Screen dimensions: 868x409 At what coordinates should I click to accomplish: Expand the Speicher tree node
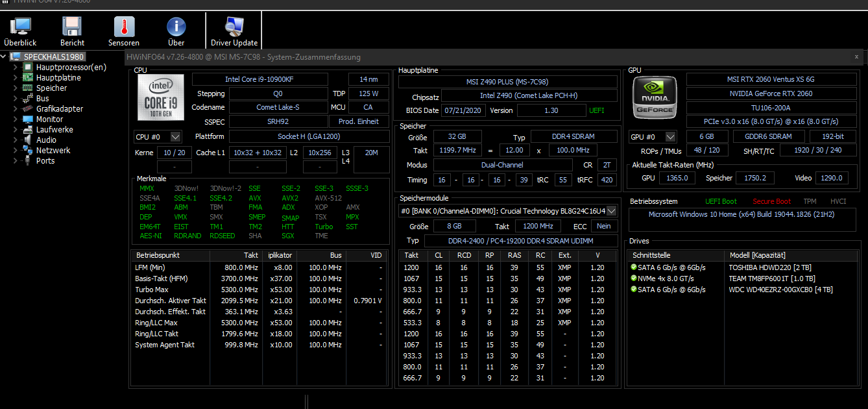(16, 88)
